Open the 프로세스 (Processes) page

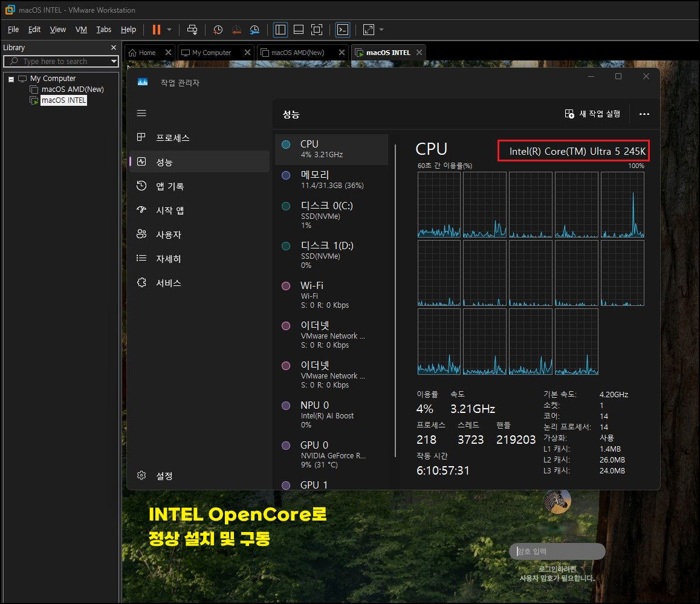point(199,137)
